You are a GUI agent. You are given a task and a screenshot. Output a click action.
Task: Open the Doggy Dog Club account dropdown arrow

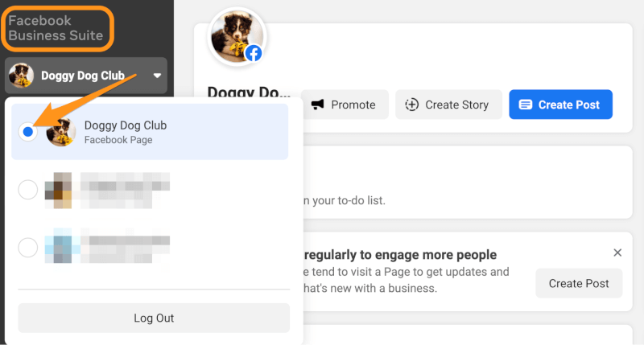[x=157, y=76]
